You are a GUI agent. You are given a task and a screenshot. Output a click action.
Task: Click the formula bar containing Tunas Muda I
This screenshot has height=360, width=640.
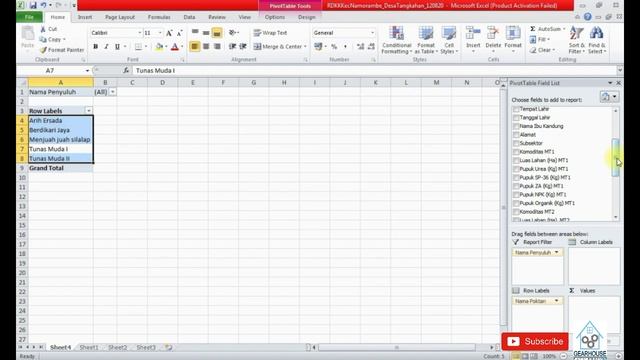point(374,71)
